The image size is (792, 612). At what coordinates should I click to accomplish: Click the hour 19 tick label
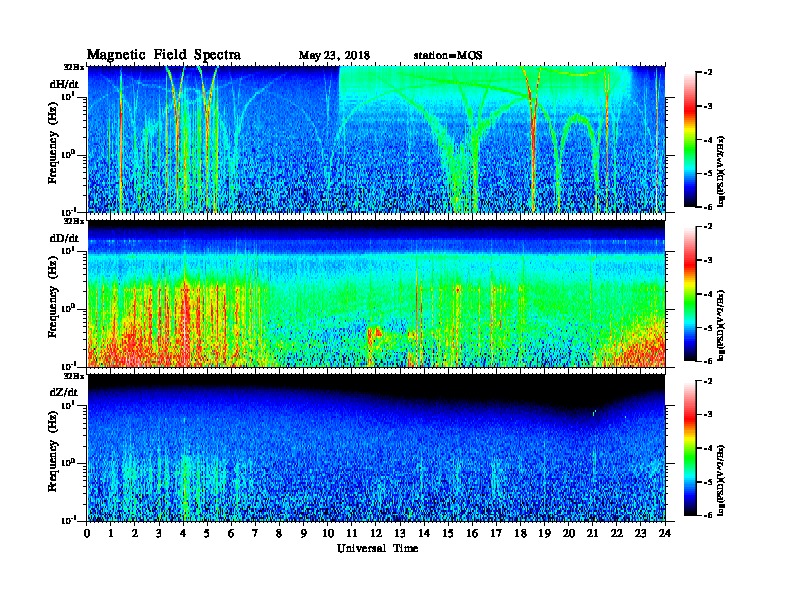pyautogui.click(x=544, y=534)
